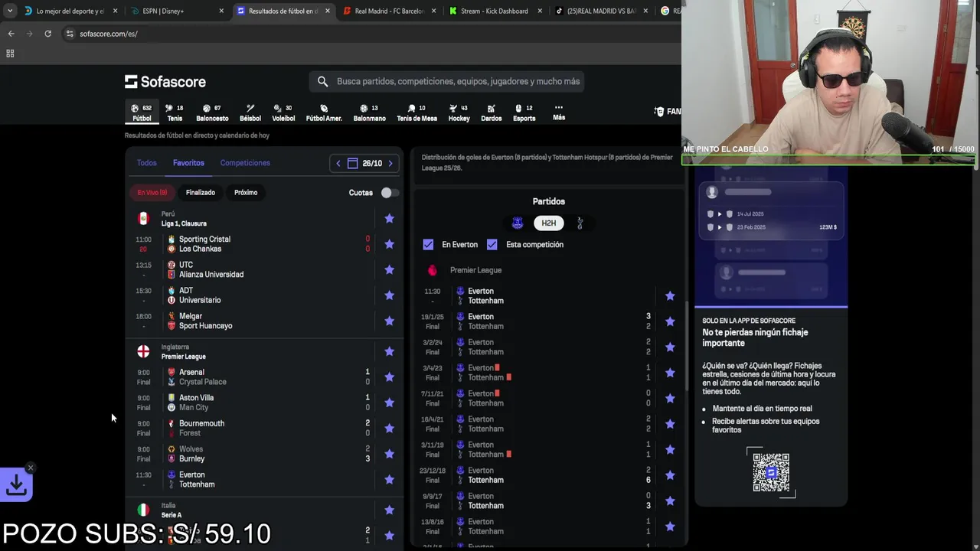Uncheck the Esta competición checkbox
Image resolution: width=980 pixels, height=551 pixels.
pos(492,244)
